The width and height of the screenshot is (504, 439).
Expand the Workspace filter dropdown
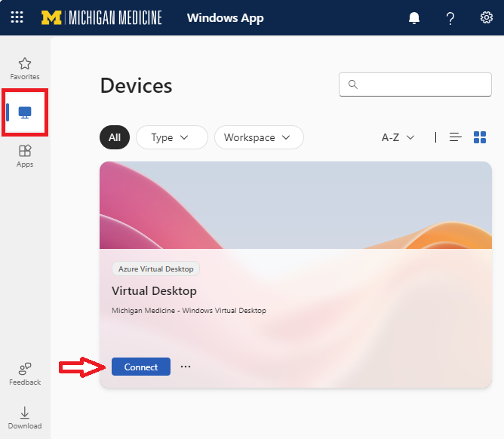(259, 137)
